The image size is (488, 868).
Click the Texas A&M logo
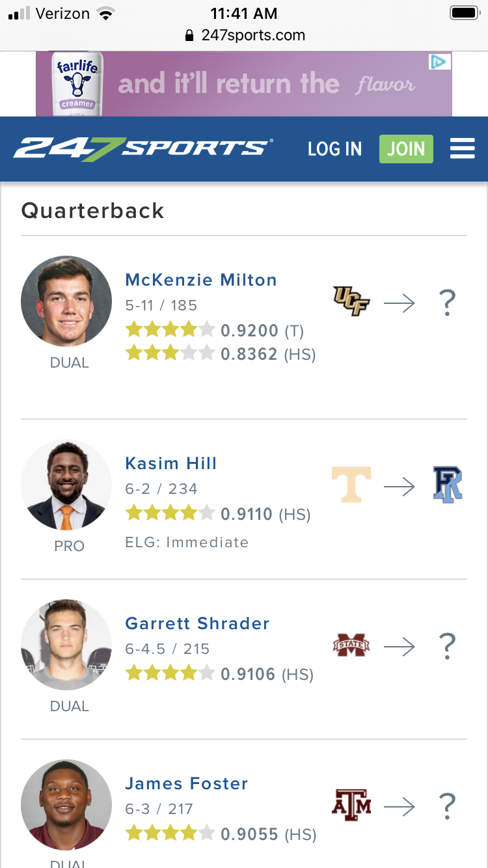351,806
